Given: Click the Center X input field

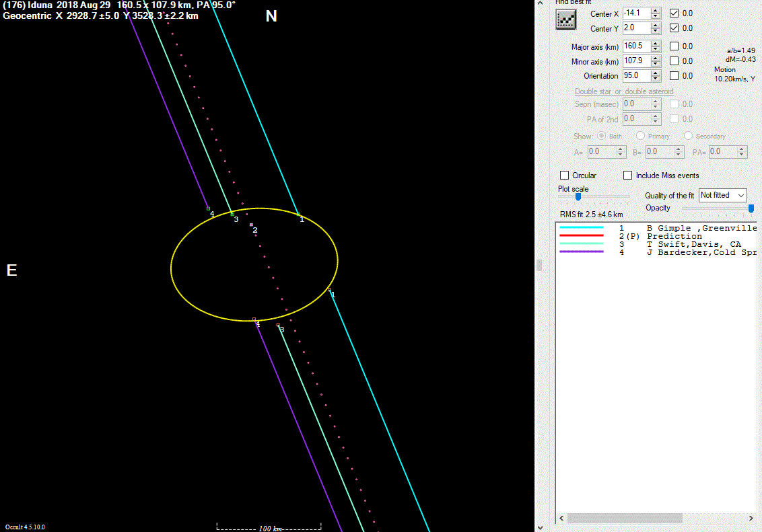Looking at the screenshot, I should 637,13.
